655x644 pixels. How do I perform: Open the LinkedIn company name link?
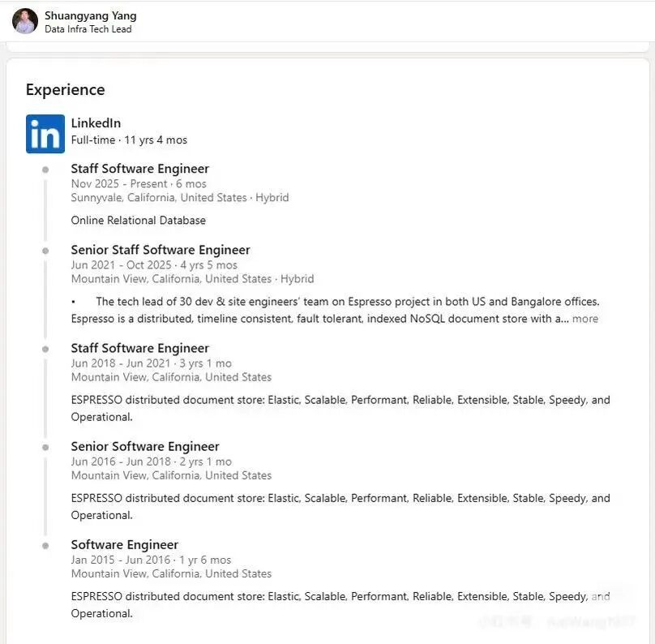96,123
